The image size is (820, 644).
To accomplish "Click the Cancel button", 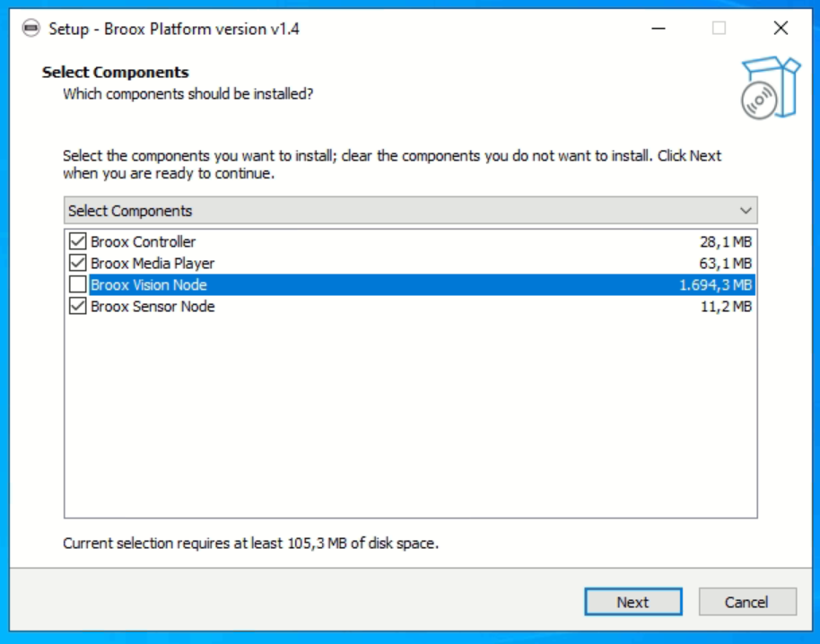I will pyautogui.click(x=746, y=602).
